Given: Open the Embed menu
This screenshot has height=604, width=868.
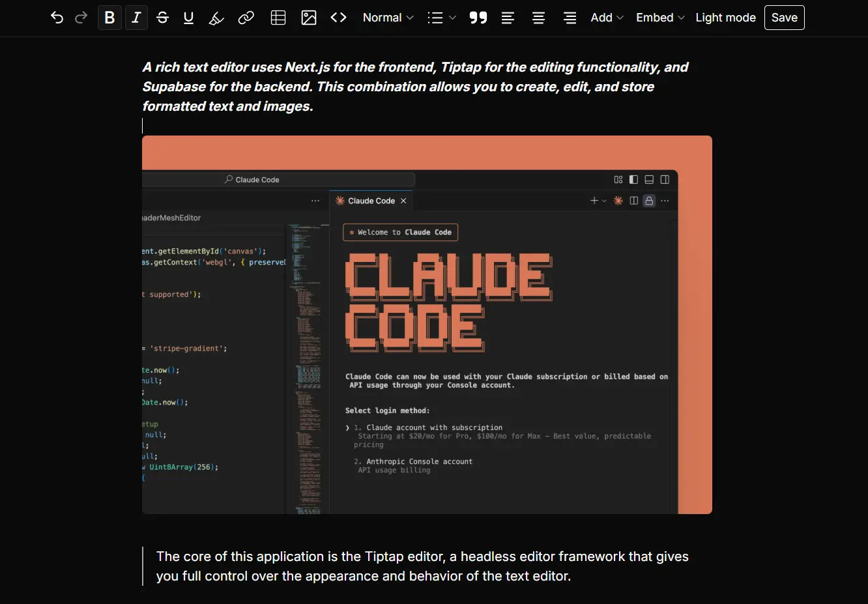Looking at the screenshot, I should [659, 18].
